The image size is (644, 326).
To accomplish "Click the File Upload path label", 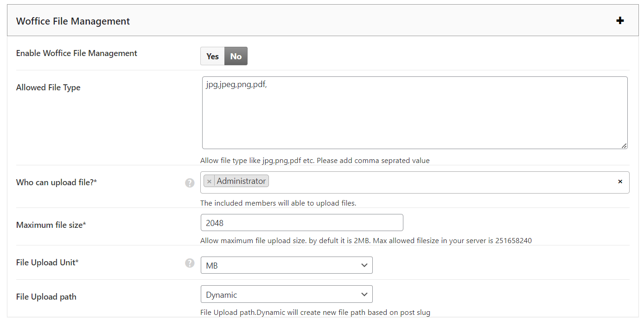I will (46, 297).
